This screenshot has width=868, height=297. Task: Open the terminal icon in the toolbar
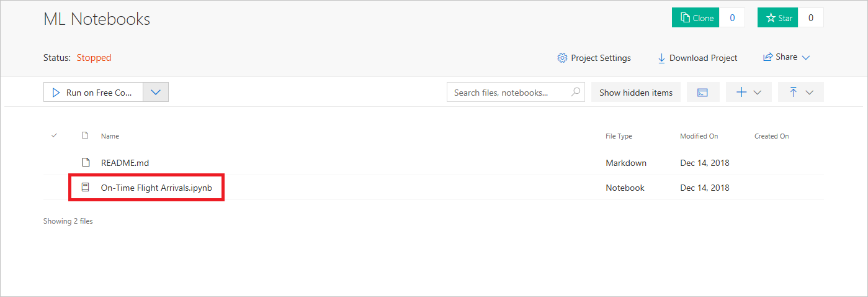tap(702, 93)
